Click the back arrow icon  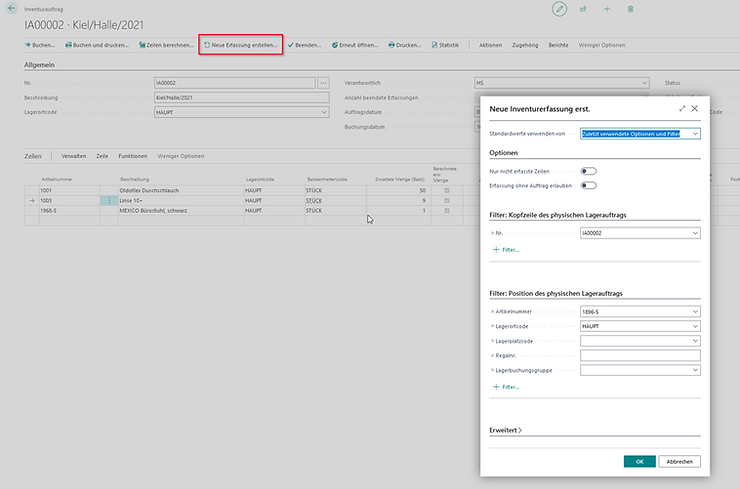(x=11, y=9)
